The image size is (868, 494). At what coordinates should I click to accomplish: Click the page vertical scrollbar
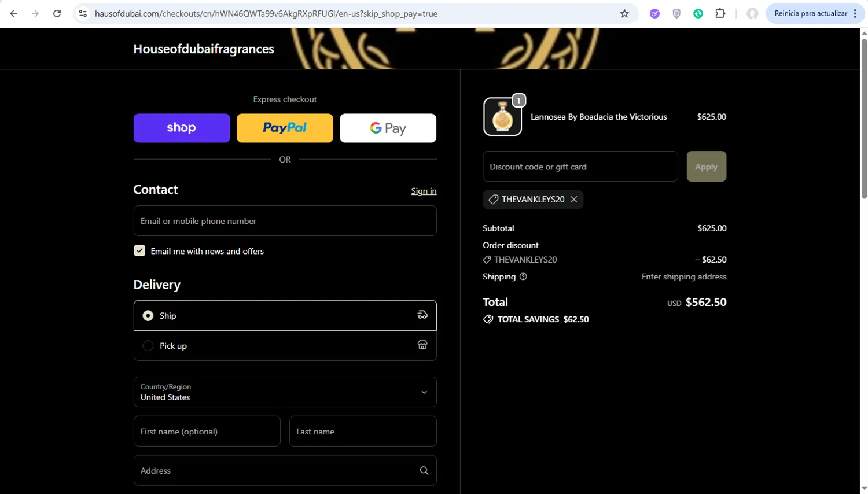[864, 119]
